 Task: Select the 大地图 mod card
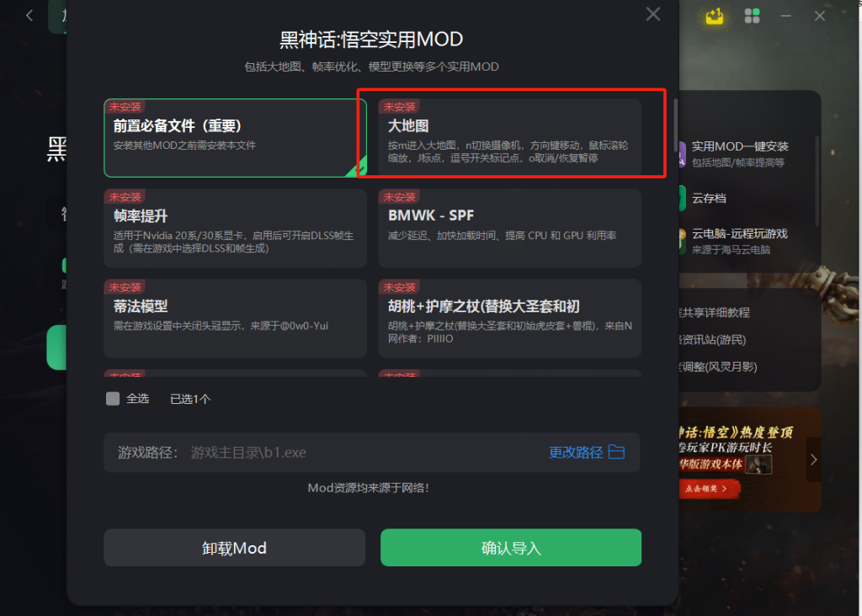[509, 138]
